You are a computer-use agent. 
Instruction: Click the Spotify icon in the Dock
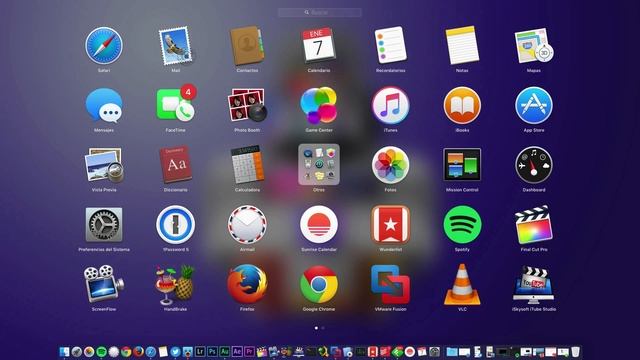tap(101, 351)
